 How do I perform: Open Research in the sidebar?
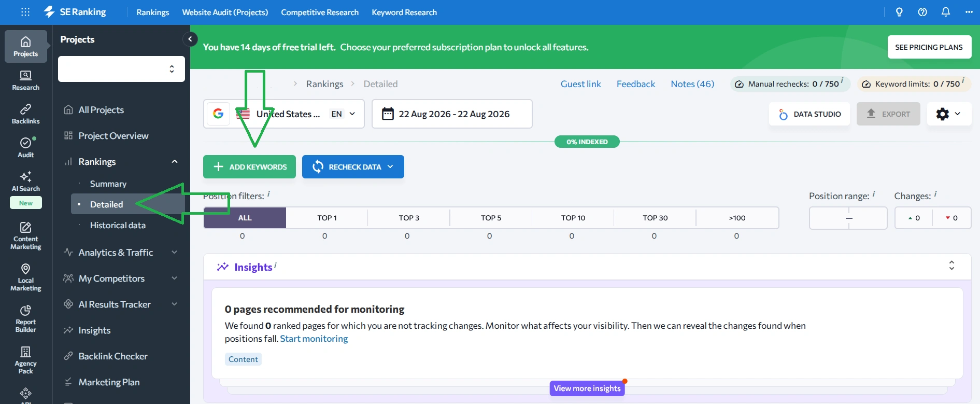26,80
